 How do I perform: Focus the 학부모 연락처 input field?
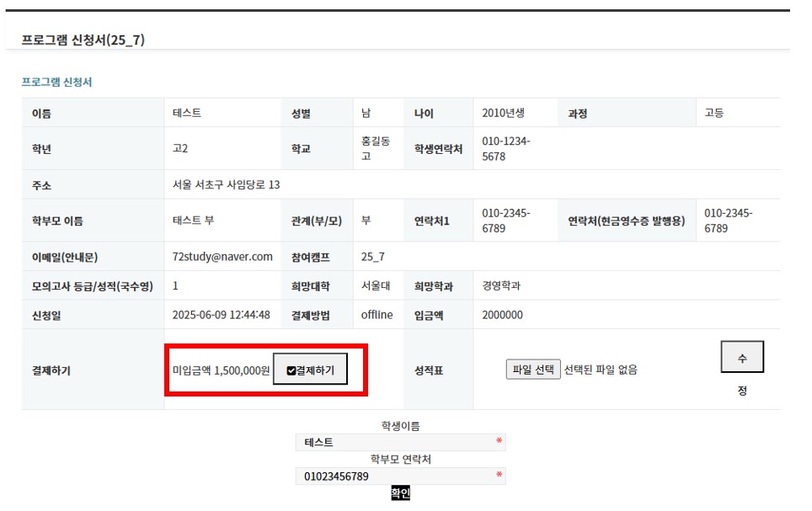(400, 476)
